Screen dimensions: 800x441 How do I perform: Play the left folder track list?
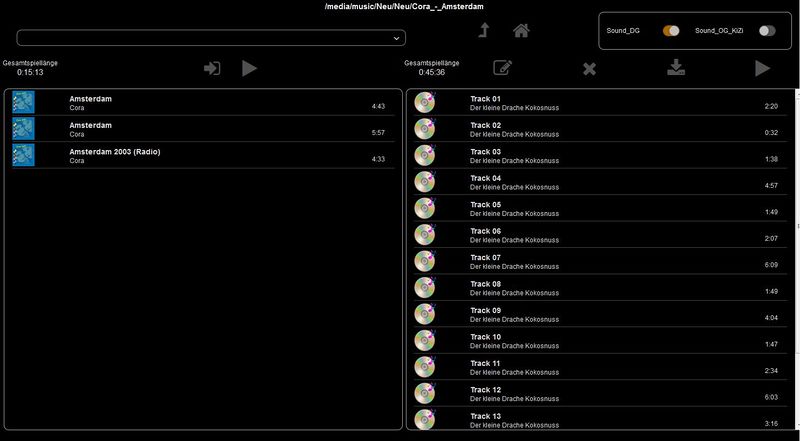pos(250,68)
